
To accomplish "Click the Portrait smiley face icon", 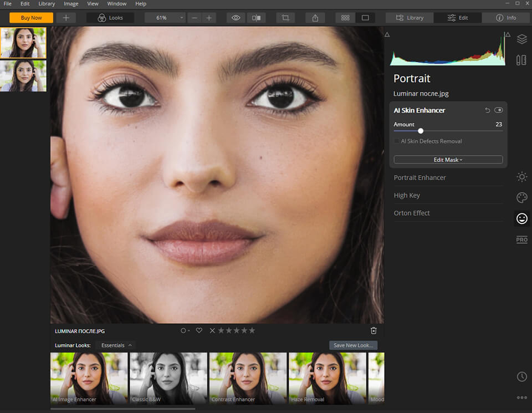I will [x=521, y=218].
